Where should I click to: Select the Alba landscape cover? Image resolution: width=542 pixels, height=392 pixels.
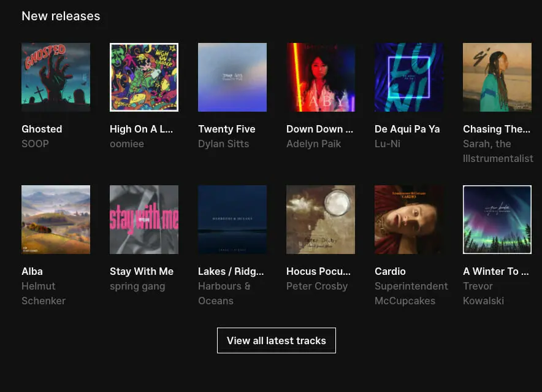click(x=56, y=220)
